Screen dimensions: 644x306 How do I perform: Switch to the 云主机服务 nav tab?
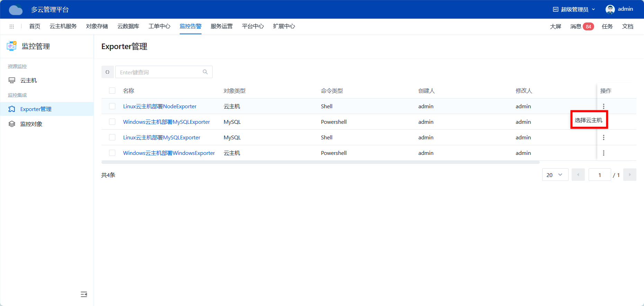[63, 26]
